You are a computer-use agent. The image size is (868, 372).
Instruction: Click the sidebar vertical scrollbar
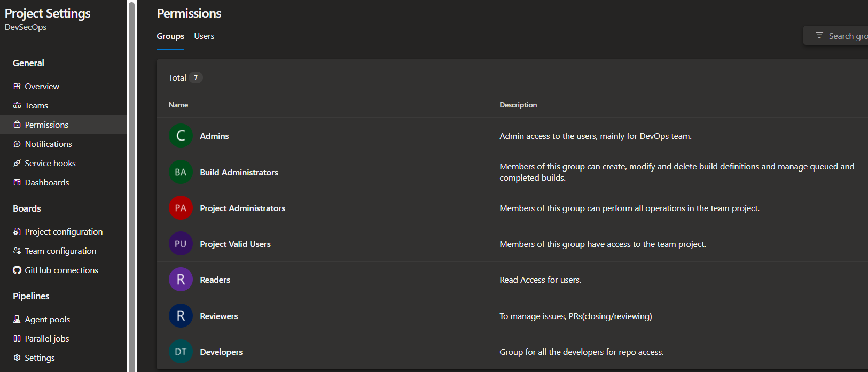(131, 186)
